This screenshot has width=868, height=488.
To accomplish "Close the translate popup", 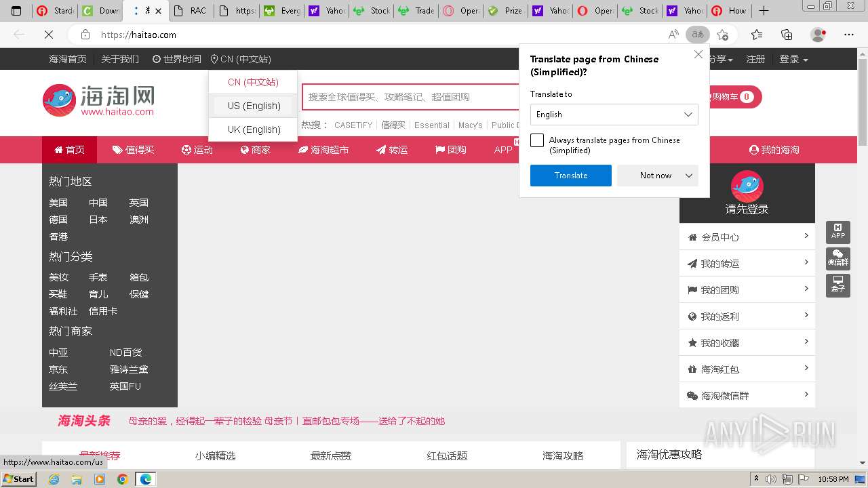I will pyautogui.click(x=698, y=54).
